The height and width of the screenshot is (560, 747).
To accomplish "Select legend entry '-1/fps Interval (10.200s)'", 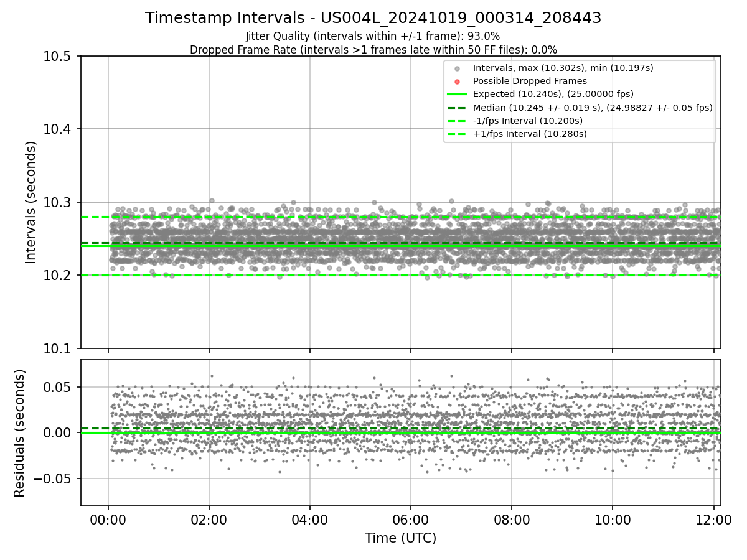I will coord(528,121).
